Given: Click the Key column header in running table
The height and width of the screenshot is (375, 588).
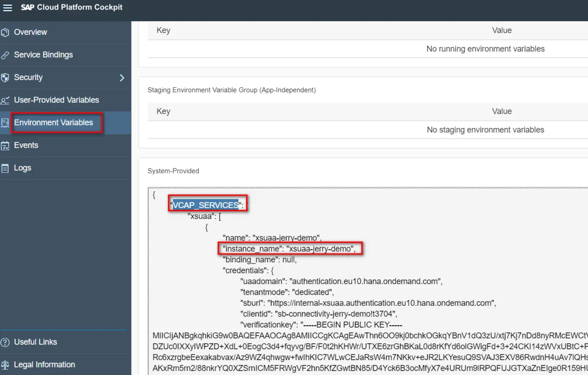Looking at the screenshot, I should coord(163,30).
